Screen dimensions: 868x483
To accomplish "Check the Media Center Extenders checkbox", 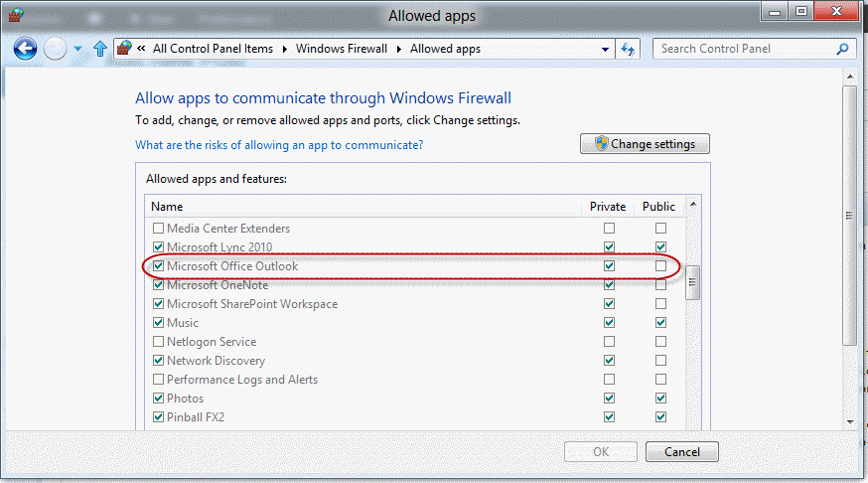I will coord(158,229).
